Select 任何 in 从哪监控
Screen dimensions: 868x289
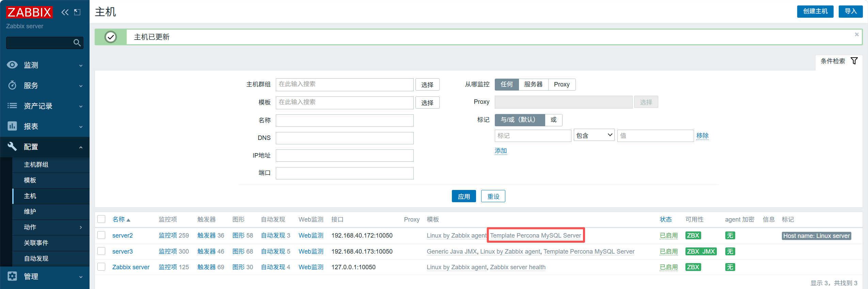pos(507,84)
